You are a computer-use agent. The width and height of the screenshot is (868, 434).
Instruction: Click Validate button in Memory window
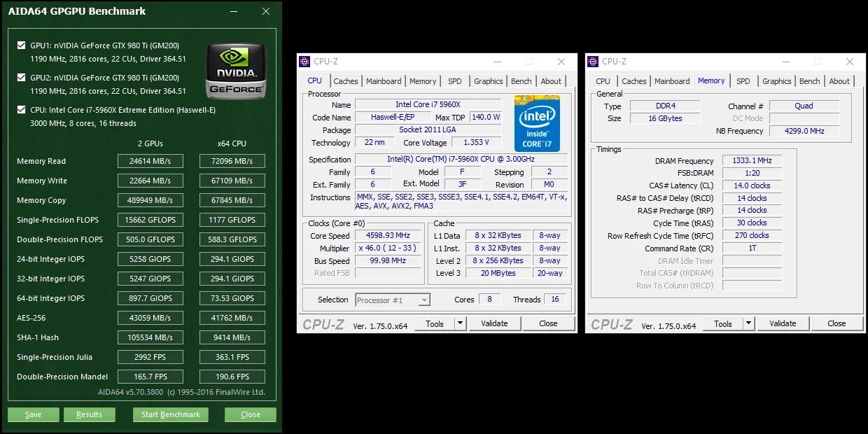click(x=783, y=323)
